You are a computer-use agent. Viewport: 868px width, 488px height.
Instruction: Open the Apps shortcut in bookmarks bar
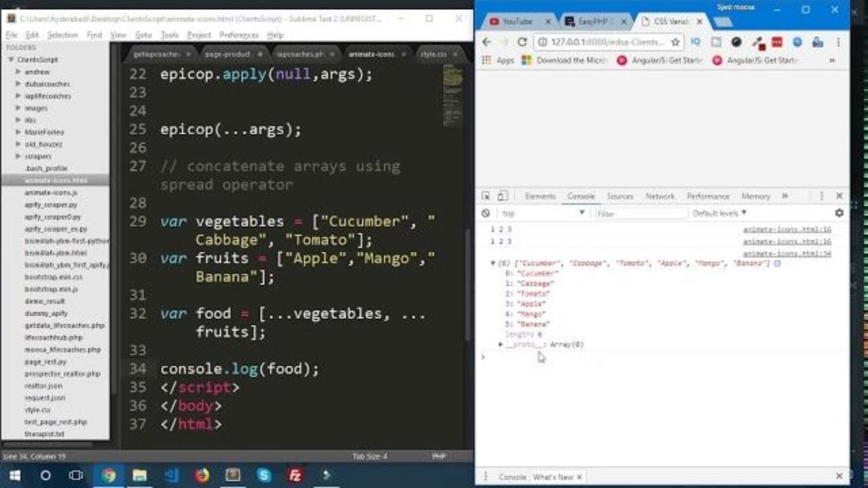pos(498,60)
